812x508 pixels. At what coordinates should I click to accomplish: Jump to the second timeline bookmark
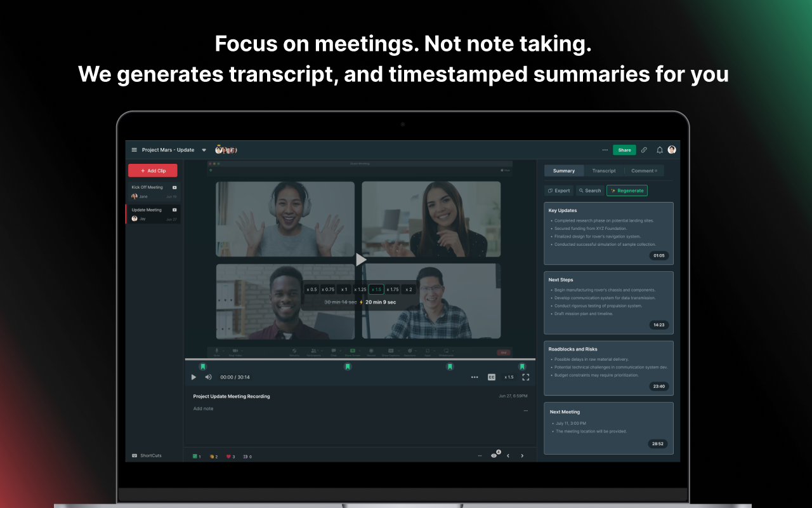[x=348, y=366]
